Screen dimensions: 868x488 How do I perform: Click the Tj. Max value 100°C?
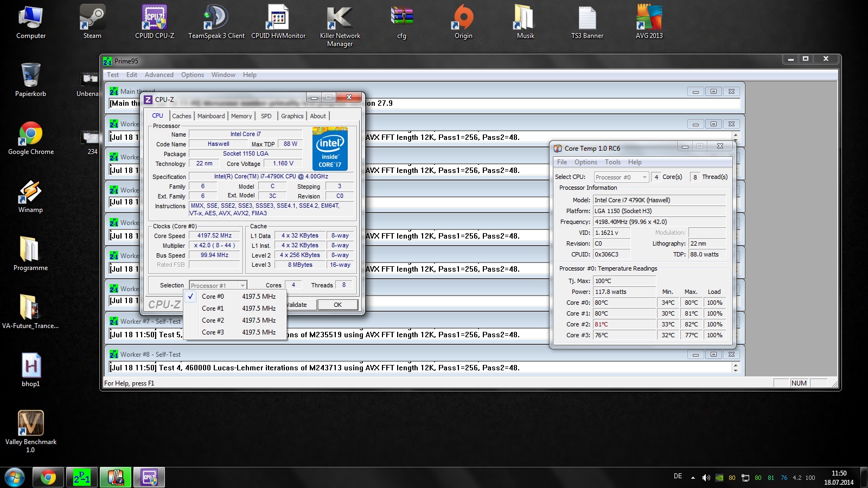pyautogui.click(x=624, y=281)
